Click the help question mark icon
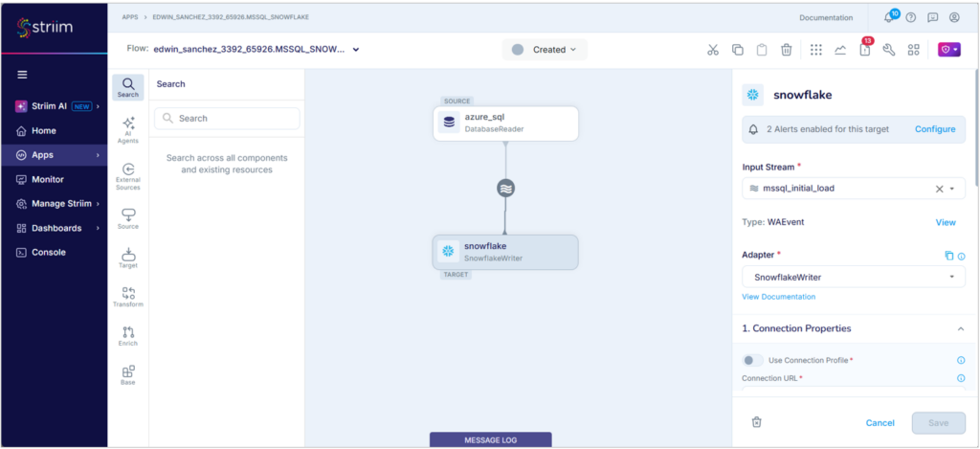Image resolution: width=980 pixels, height=449 pixels. [911, 17]
